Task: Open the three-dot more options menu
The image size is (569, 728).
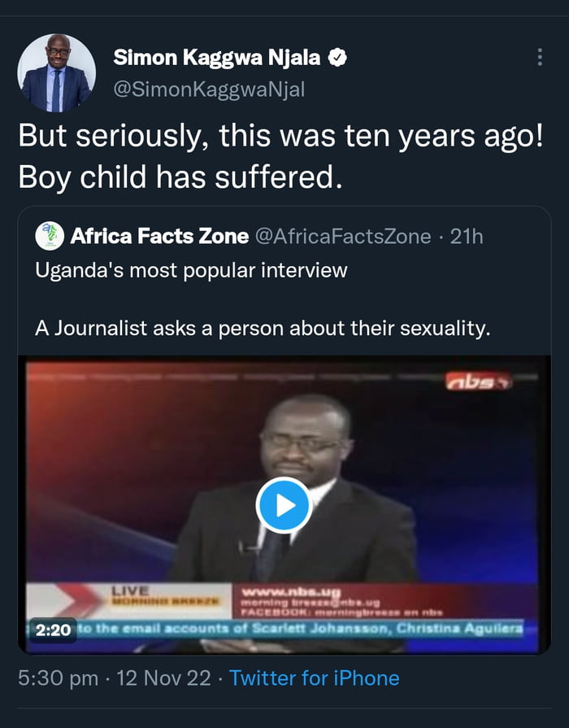Action: point(539,58)
